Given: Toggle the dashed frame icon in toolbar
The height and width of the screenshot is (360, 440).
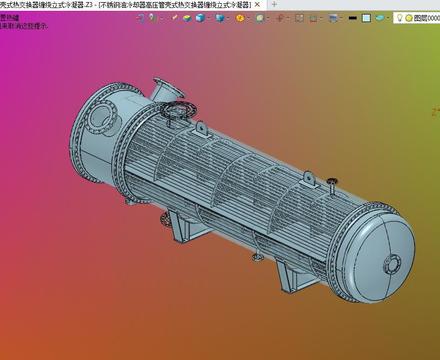Looking at the screenshot, I should click(299, 18).
